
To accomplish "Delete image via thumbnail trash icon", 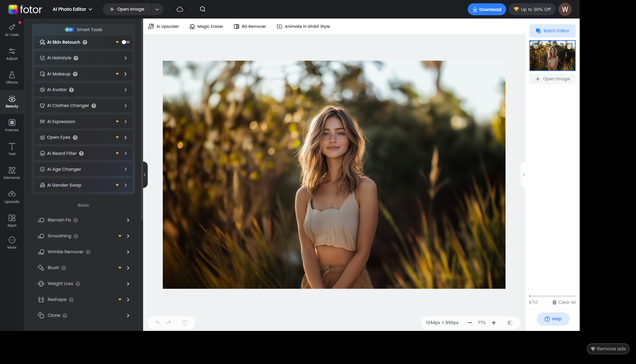I will tap(569, 47).
